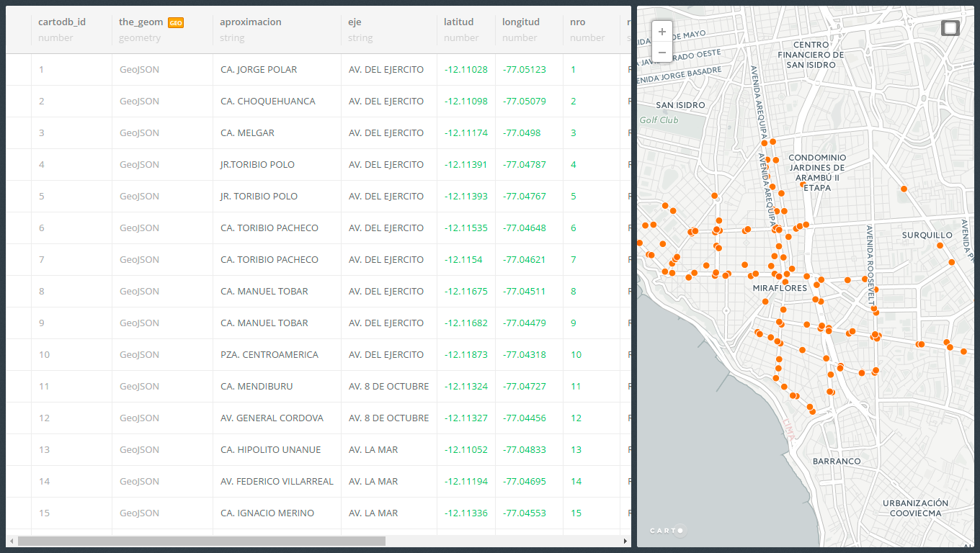Image resolution: width=980 pixels, height=553 pixels.
Task: Click longitude value -77.04318
Action: [x=525, y=355]
